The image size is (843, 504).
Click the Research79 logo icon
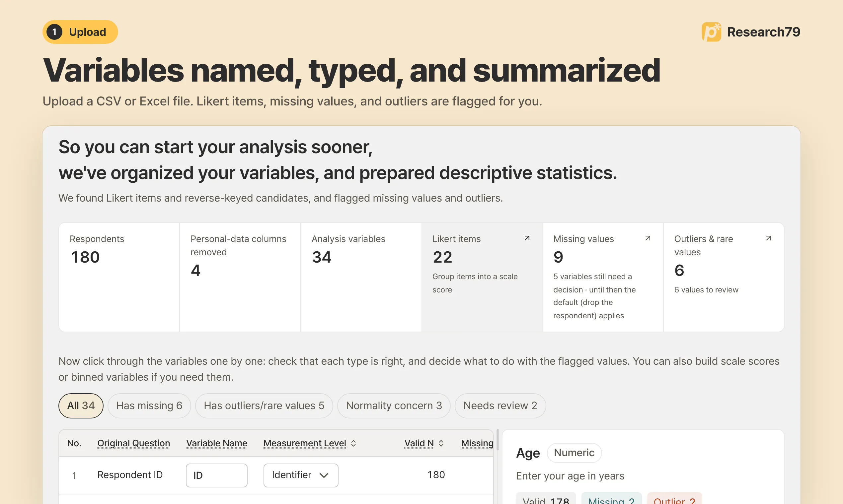(x=712, y=32)
